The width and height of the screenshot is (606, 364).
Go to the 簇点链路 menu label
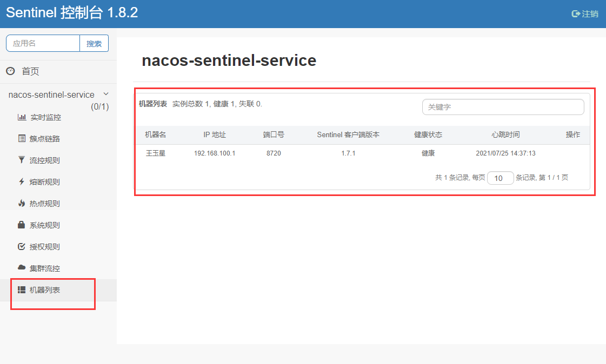[45, 139]
